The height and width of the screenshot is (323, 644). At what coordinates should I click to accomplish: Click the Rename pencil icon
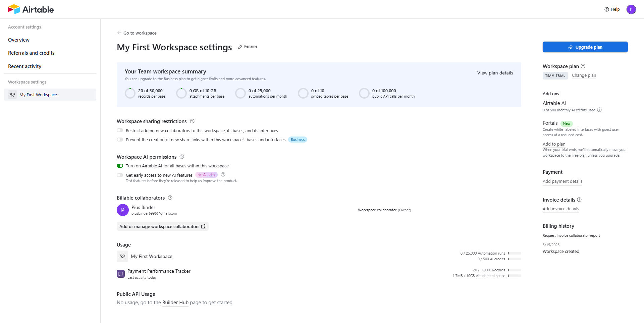pyautogui.click(x=240, y=47)
